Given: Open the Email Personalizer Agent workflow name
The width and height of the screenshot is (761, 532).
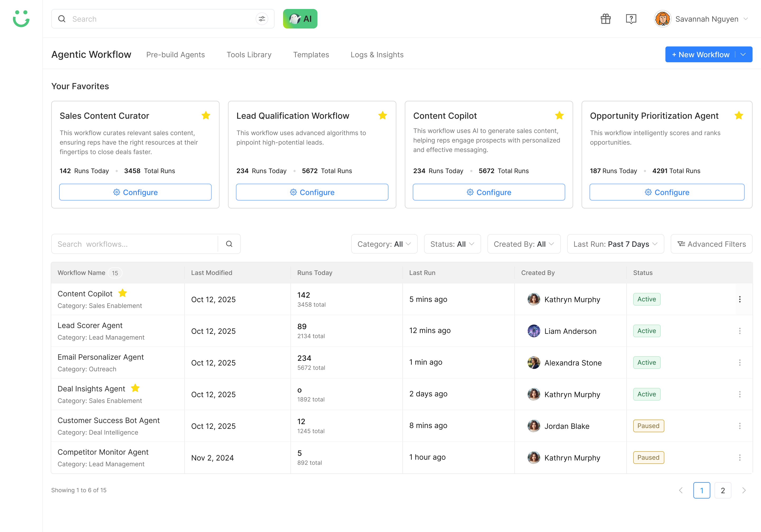Looking at the screenshot, I should (100, 357).
